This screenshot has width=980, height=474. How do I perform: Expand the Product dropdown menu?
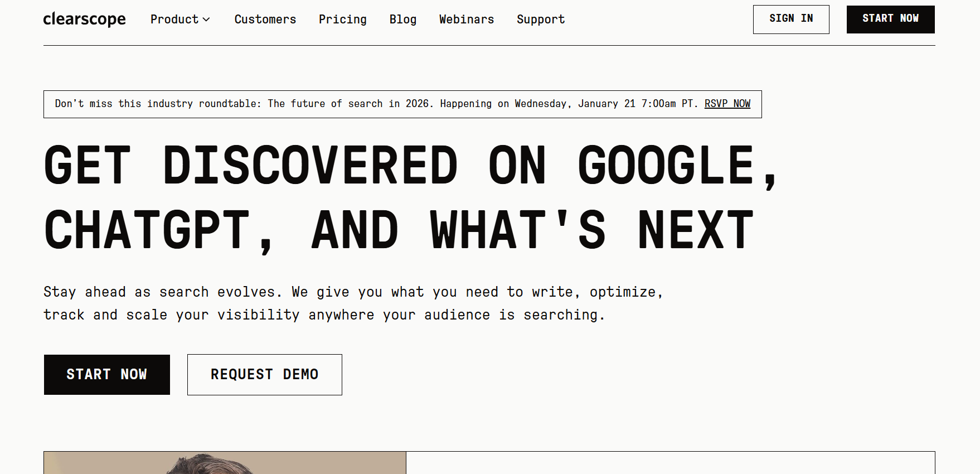174,20
